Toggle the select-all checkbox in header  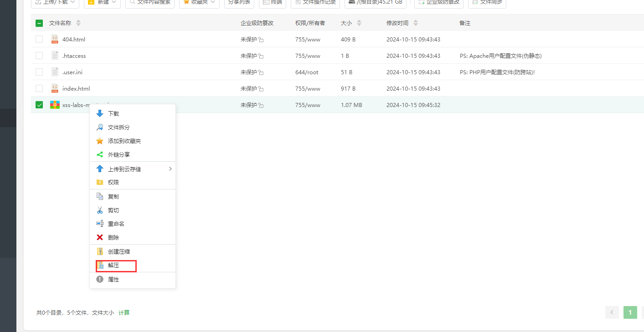click(39, 23)
